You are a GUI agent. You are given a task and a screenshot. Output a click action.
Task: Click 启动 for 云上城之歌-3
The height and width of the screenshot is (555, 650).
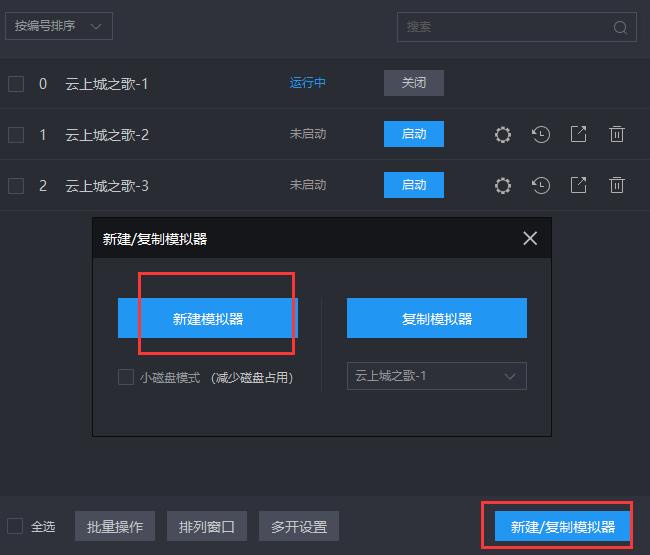(414, 185)
